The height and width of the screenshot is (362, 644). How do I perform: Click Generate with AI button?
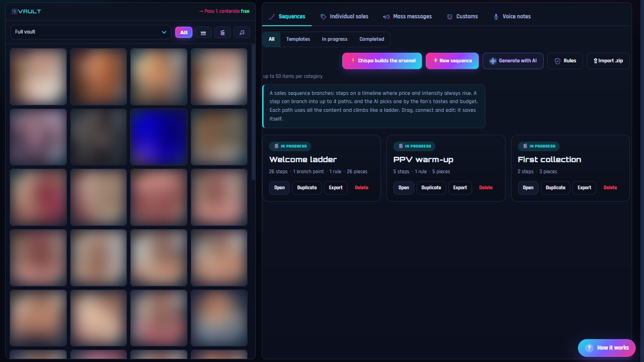[513, 61]
